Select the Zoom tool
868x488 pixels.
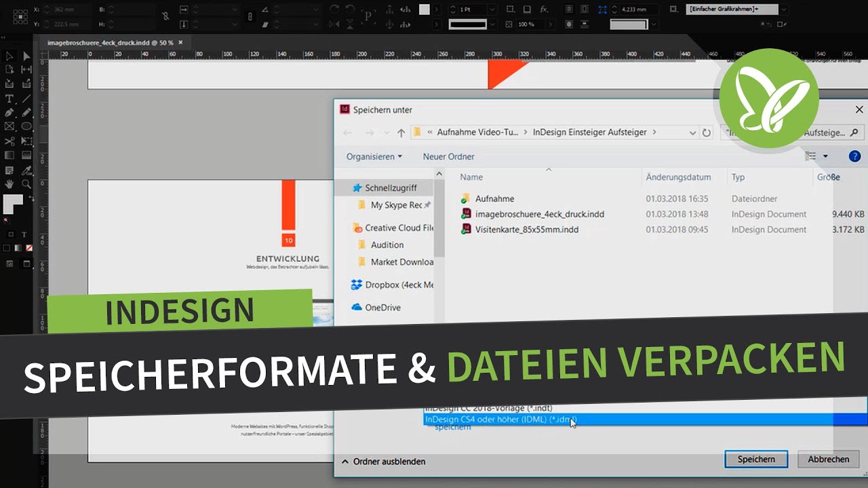pos(26,184)
